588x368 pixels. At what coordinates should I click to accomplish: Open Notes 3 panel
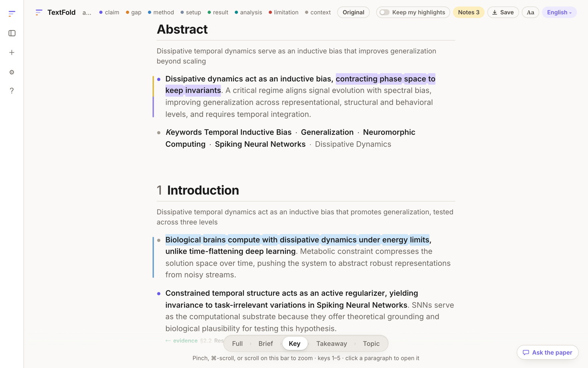pyautogui.click(x=469, y=13)
